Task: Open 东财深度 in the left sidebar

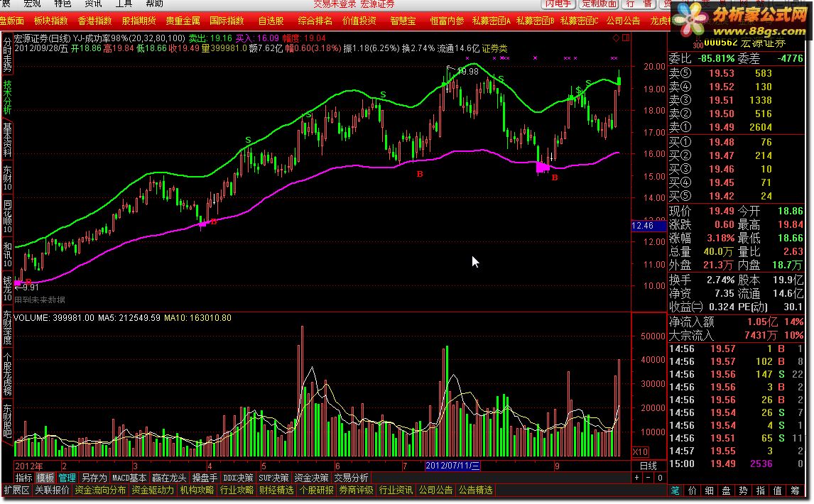Action: click(x=7, y=328)
